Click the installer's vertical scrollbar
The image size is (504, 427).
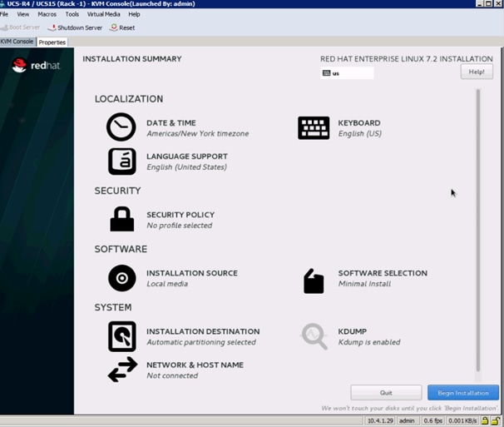pos(477,231)
